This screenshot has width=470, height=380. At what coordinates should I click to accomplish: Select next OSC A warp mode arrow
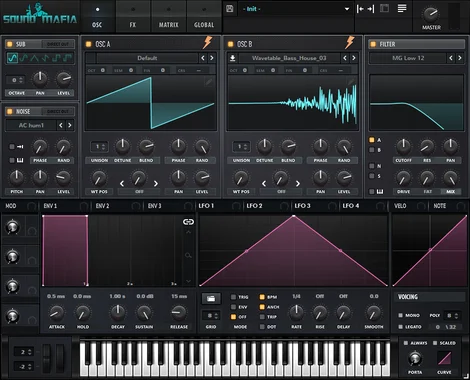(x=156, y=184)
